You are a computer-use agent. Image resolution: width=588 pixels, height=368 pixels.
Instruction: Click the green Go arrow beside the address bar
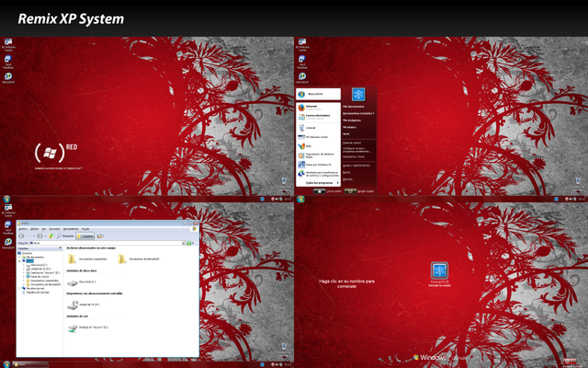click(188, 243)
